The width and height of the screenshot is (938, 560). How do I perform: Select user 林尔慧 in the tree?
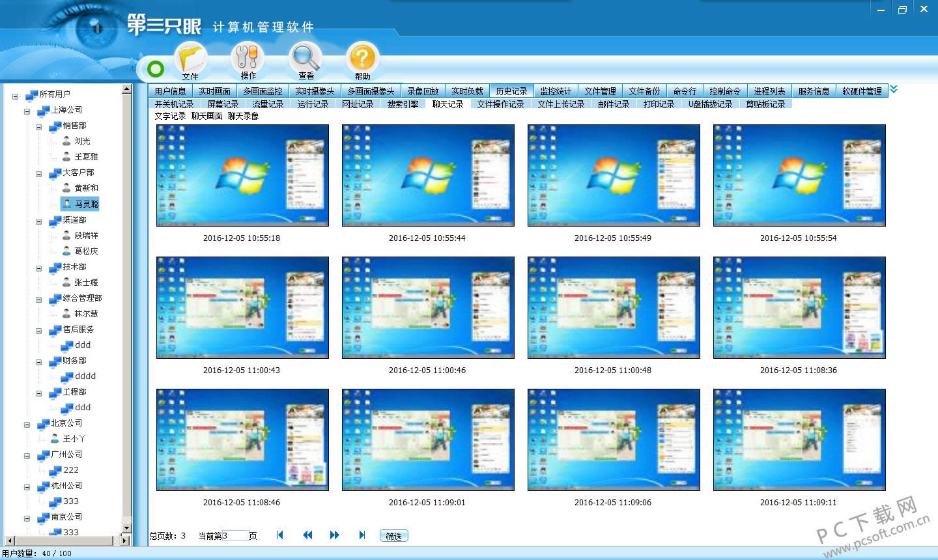click(86, 313)
